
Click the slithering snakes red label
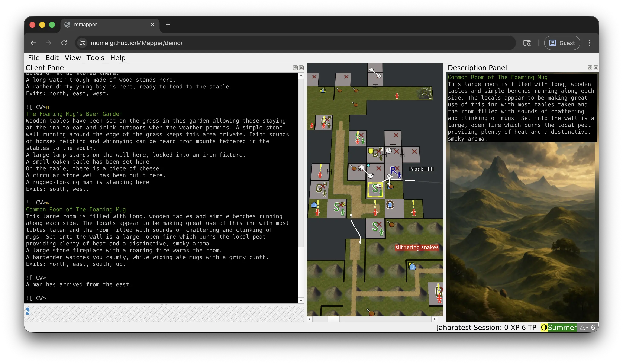(x=417, y=247)
